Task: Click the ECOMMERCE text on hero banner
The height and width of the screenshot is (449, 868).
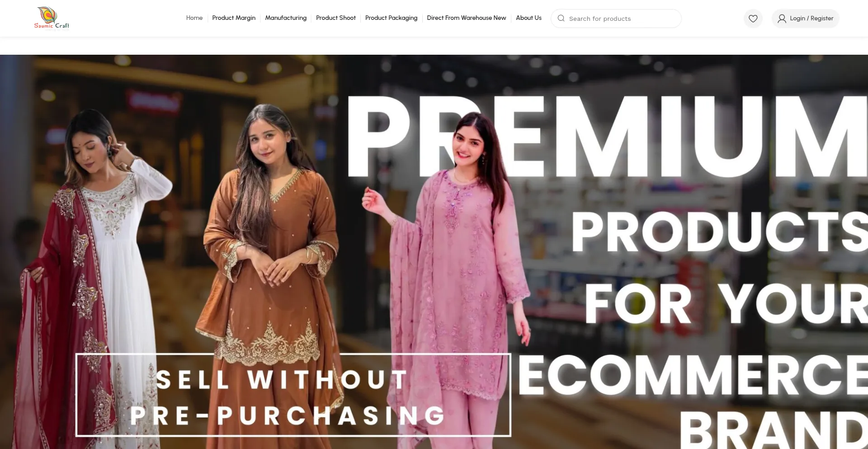Action: pos(693,375)
